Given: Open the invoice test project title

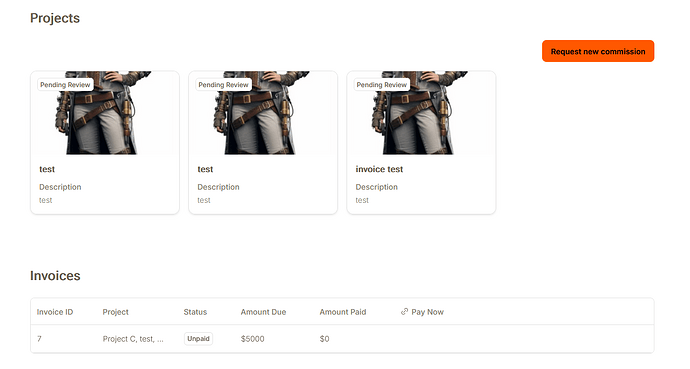Looking at the screenshot, I should [379, 169].
